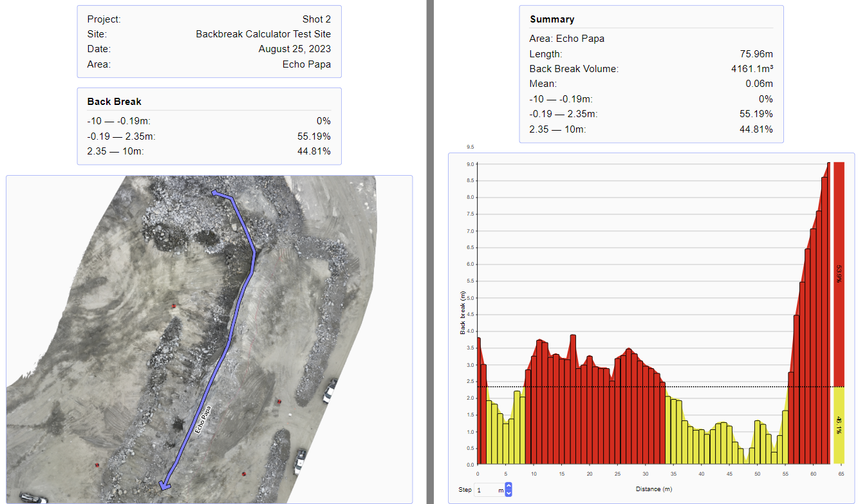Click the Back Break panel heading
This screenshot has width=858, height=504.
pos(114,102)
